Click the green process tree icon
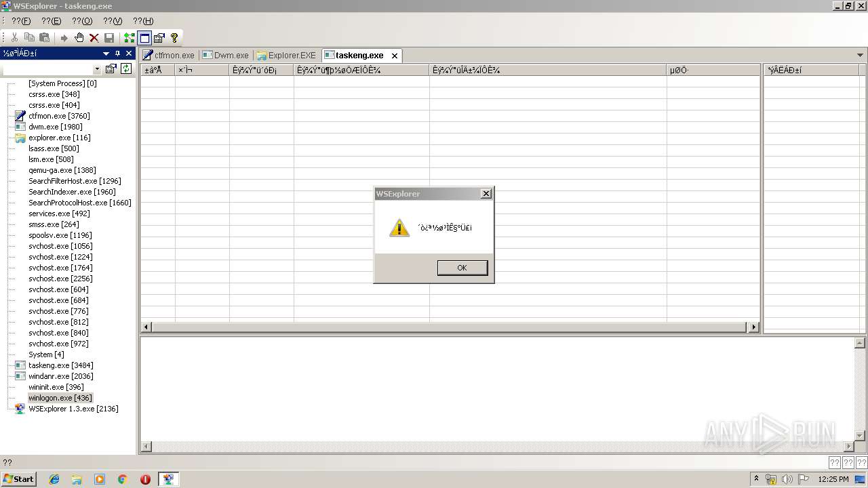 pyautogui.click(x=129, y=38)
